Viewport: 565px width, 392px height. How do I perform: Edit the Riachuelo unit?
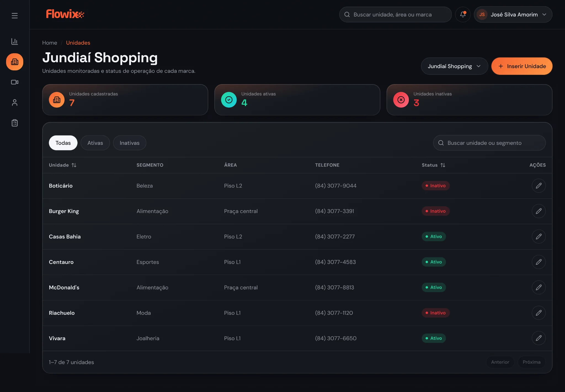539,313
